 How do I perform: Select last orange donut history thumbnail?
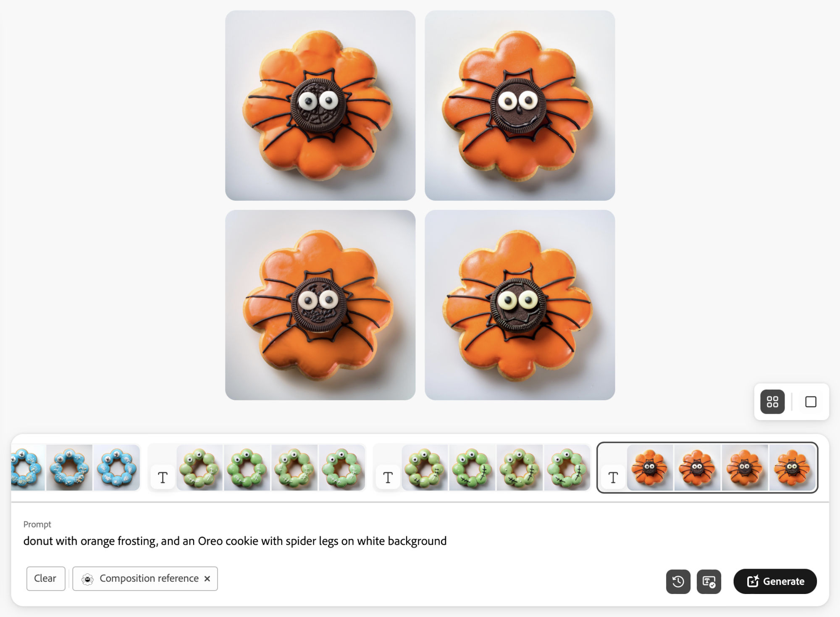pos(792,467)
